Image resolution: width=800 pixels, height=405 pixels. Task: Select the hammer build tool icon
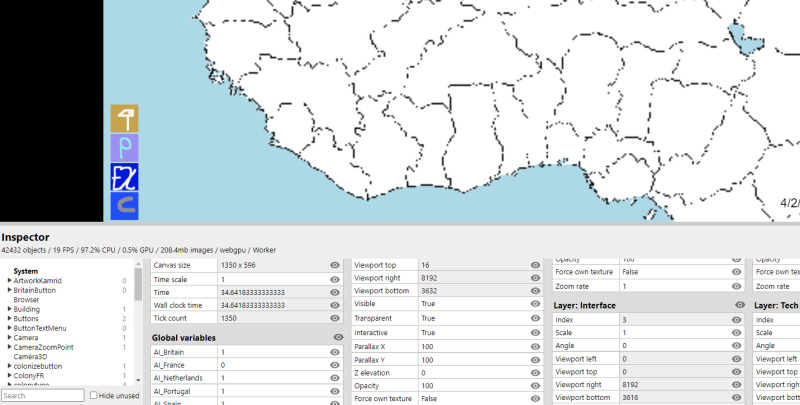124,119
